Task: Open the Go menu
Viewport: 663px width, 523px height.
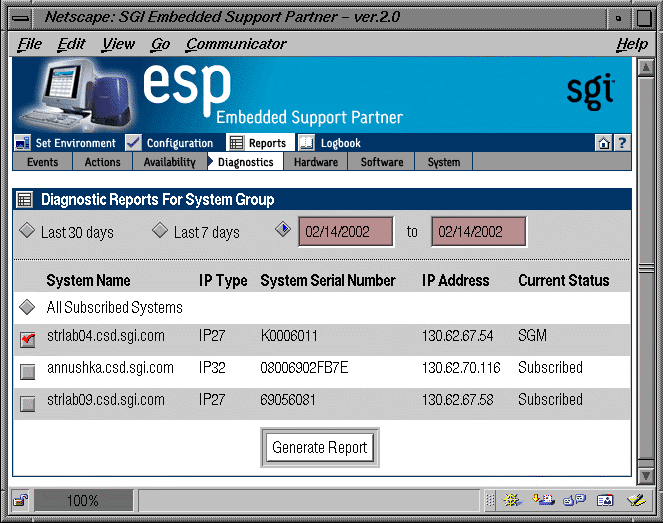Action: tap(161, 44)
